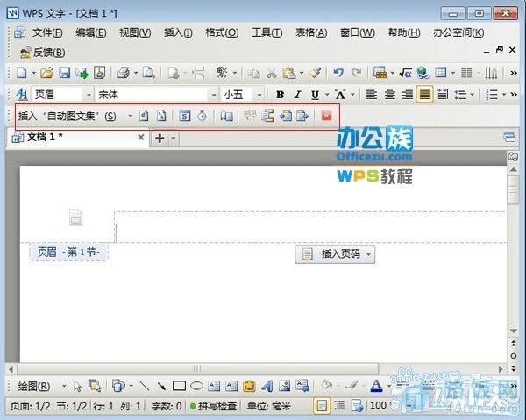The image size is (526, 420).
Task: Insert the time clock icon in header toolbar
Action: point(203,116)
